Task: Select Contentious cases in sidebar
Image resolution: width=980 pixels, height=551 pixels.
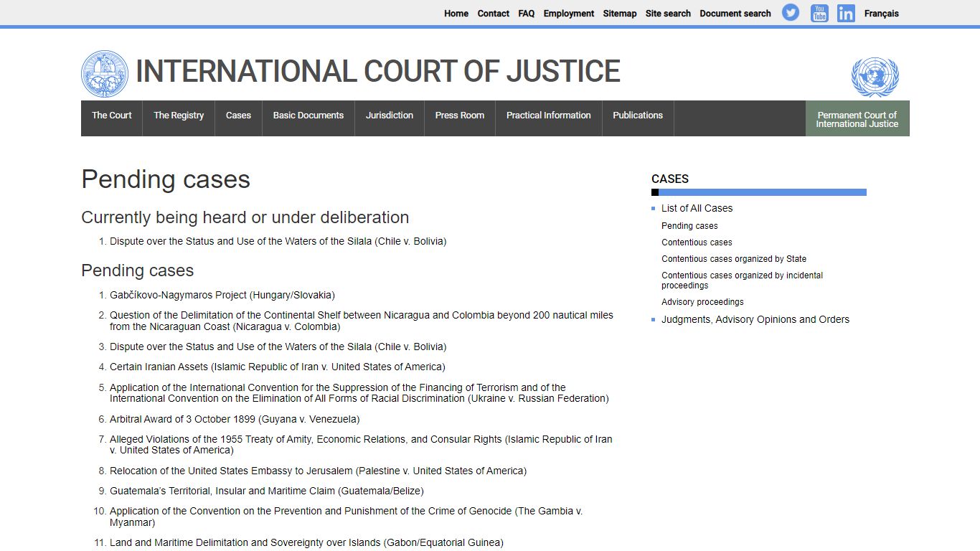Action: [697, 242]
